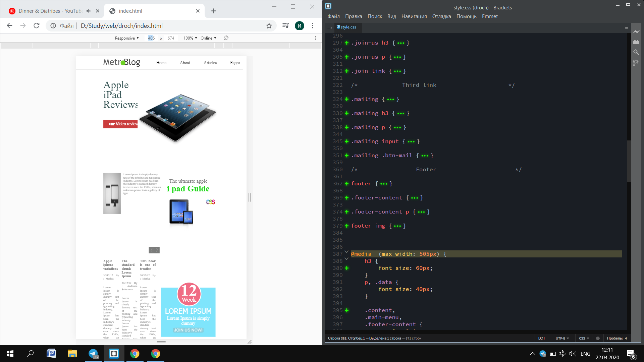Reload the Chrome page
The width and height of the screenshot is (644, 362).
[x=37, y=26]
